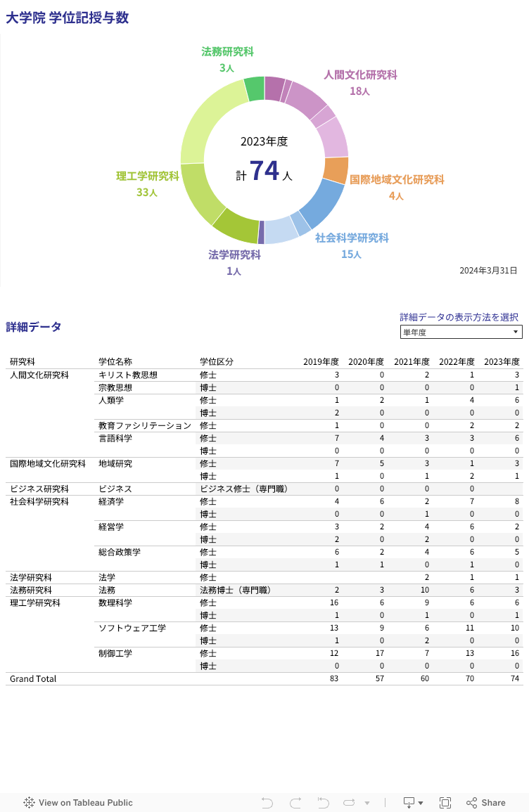Select the キリスト教思想 row label
The width and height of the screenshot is (529, 812).
(128, 375)
